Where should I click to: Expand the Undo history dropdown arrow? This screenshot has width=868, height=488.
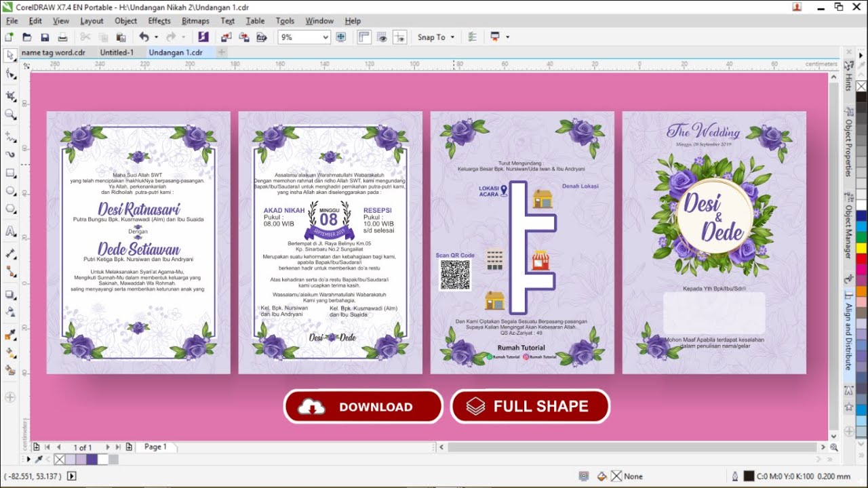[156, 37]
